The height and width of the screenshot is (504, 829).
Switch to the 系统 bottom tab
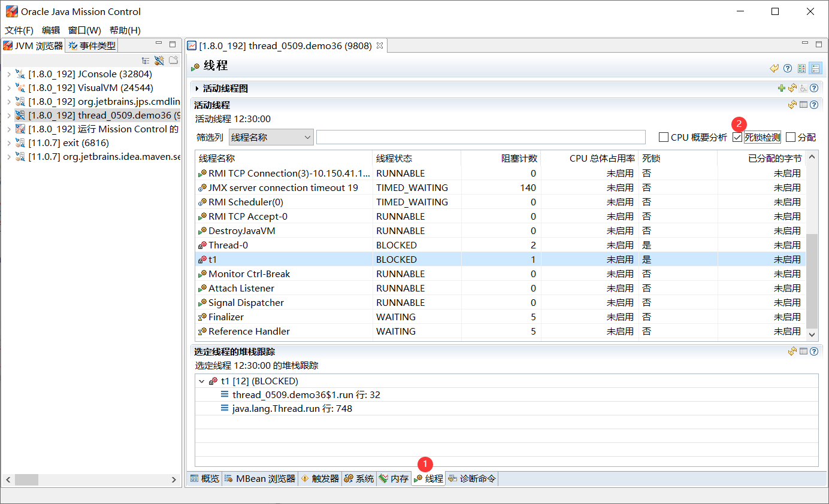(359, 478)
